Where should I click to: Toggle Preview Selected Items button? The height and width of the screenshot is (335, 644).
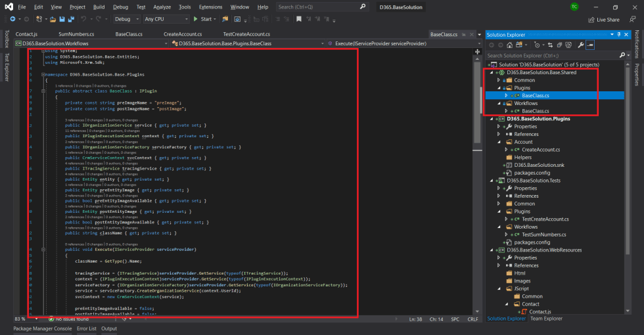(590, 45)
